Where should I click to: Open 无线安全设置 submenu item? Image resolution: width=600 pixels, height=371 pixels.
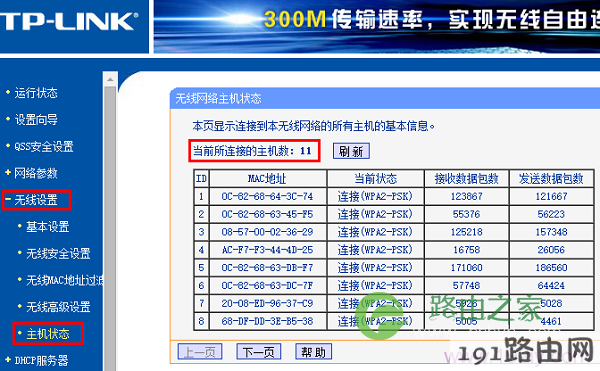tap(58, 253)
